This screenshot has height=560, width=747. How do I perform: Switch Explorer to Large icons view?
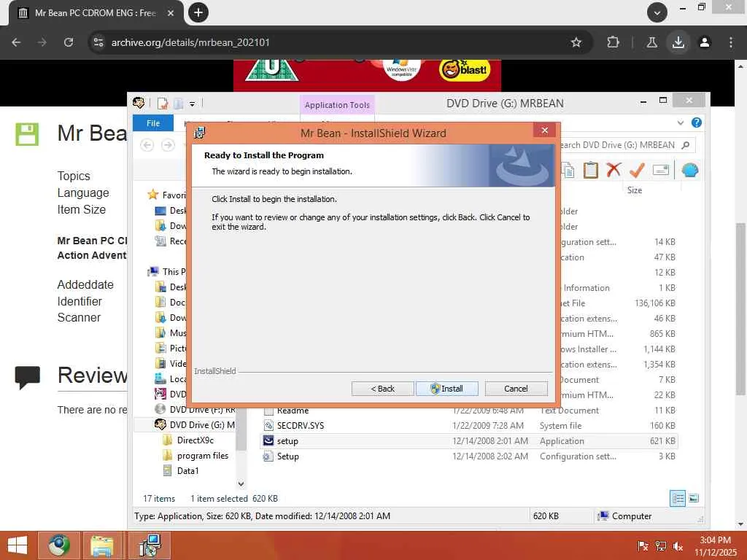click(x=694, y=499)
